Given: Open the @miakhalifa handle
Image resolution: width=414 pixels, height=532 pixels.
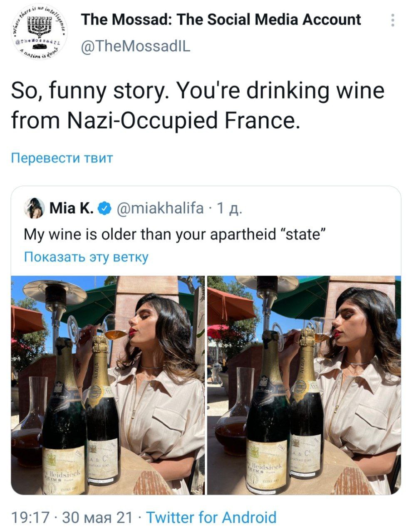Looking at the screenshot, I should (x=161, y=208).
